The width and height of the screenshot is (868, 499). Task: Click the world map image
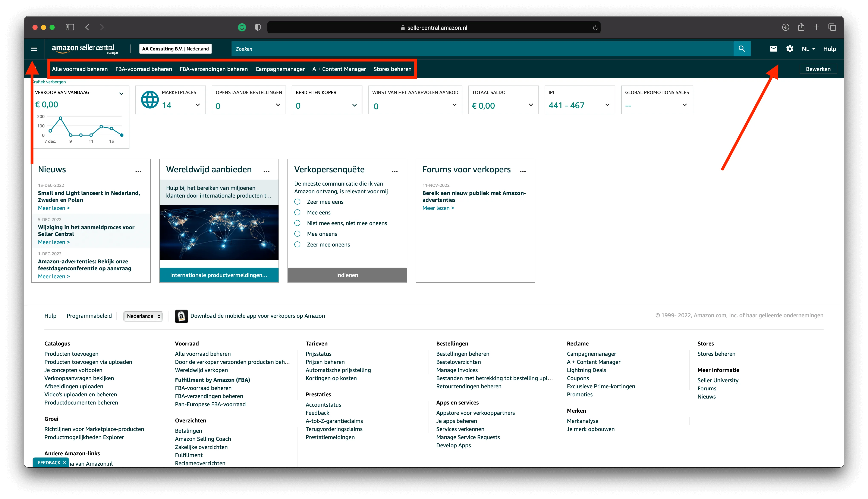219,232
